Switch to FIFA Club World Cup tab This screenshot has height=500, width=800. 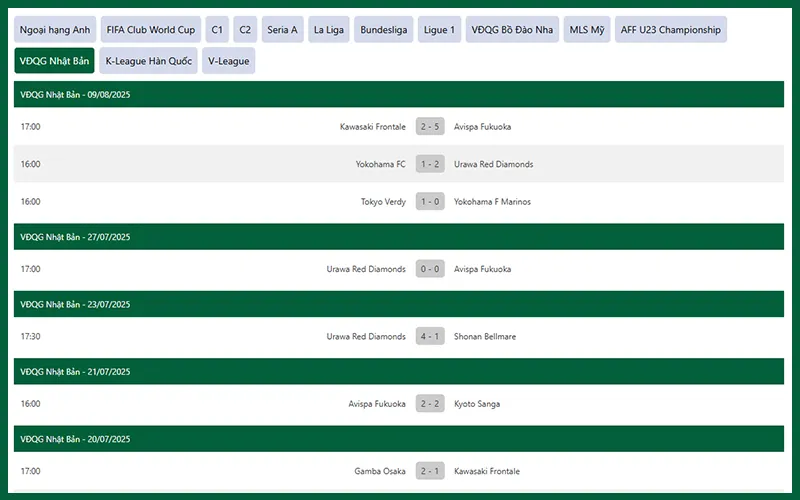(151, 30)
